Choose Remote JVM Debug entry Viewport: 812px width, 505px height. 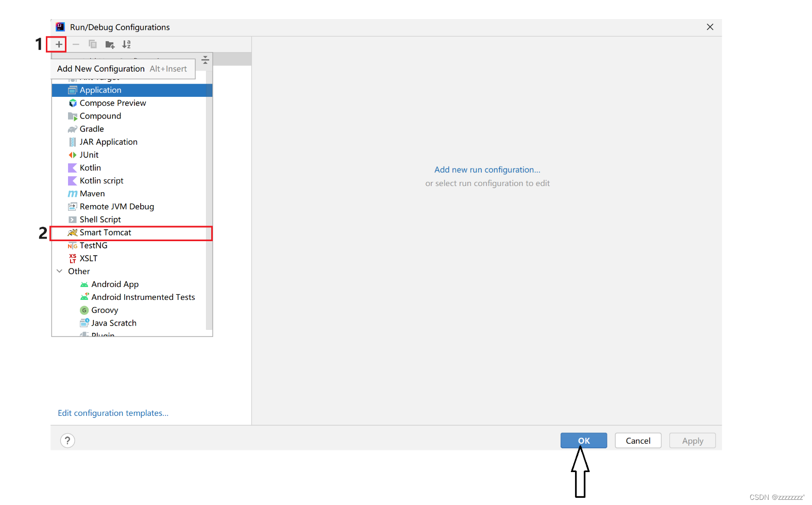click(x=132, y=206)
